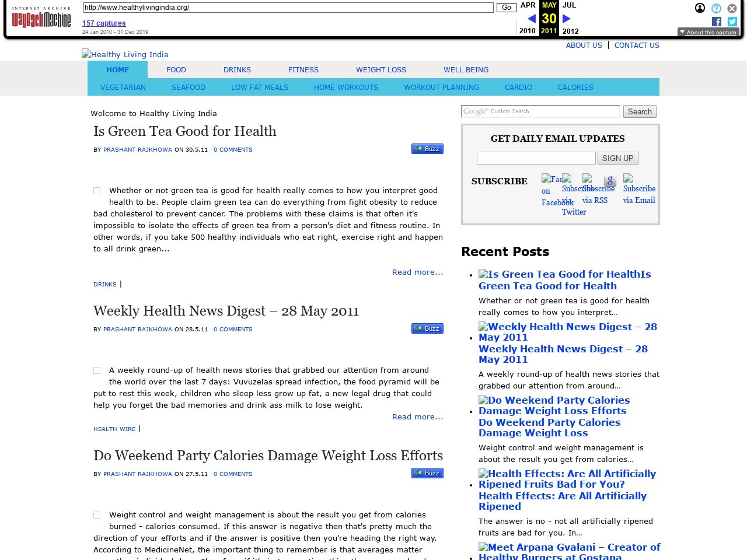Image resolution: width=747 pixels, height=560 pixels.
Task: Click the Wayback Go button
Action: tap(506, 8)
